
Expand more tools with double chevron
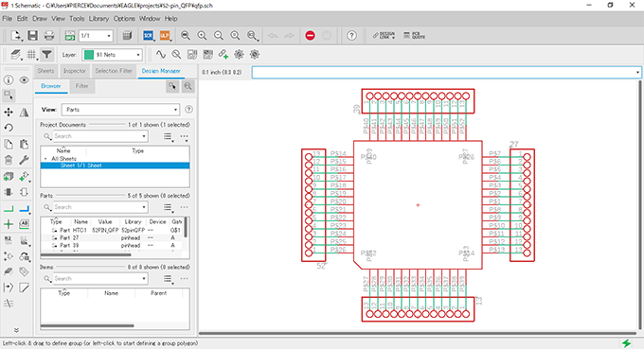point(16,330)
